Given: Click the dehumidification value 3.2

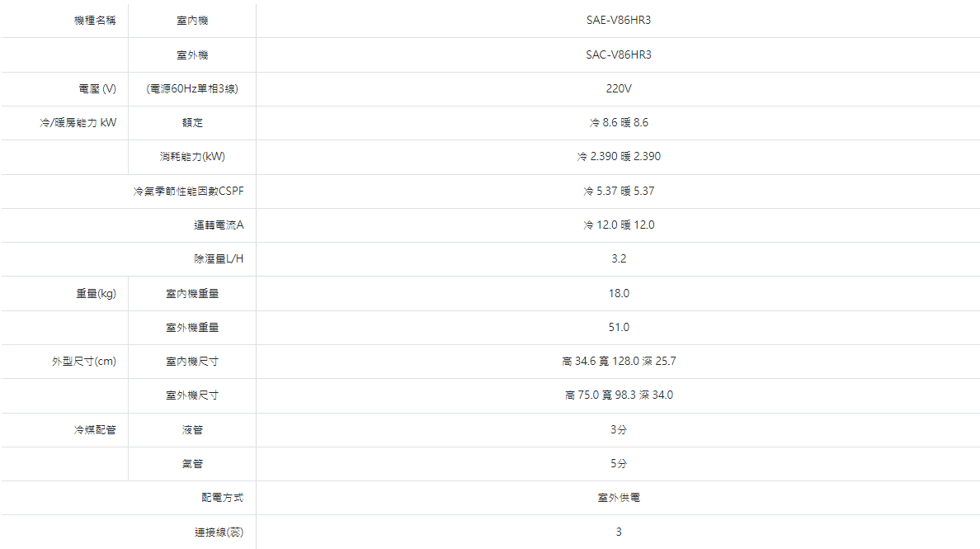Looking at the screenshot, I should [x=618, y=258].
